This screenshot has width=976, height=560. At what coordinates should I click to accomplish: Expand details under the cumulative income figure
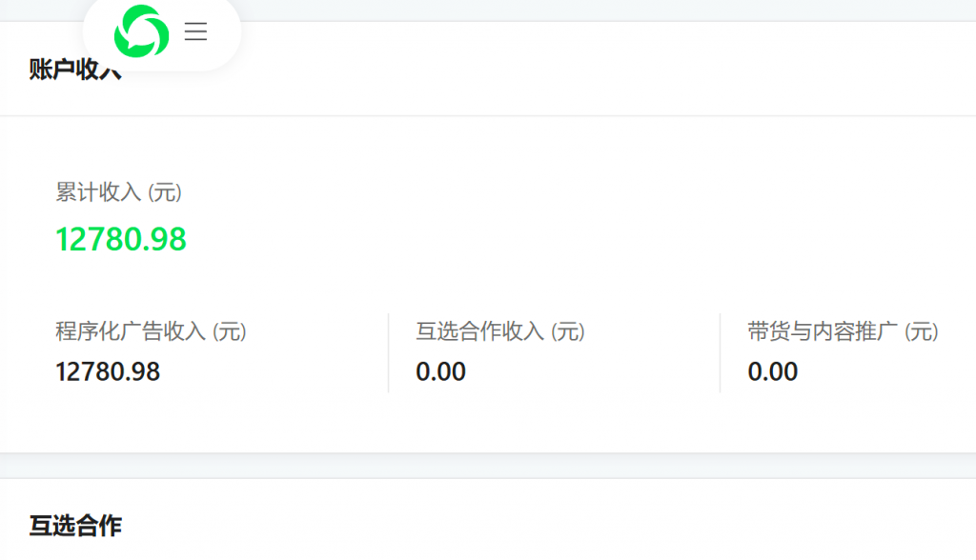[122, 237]
